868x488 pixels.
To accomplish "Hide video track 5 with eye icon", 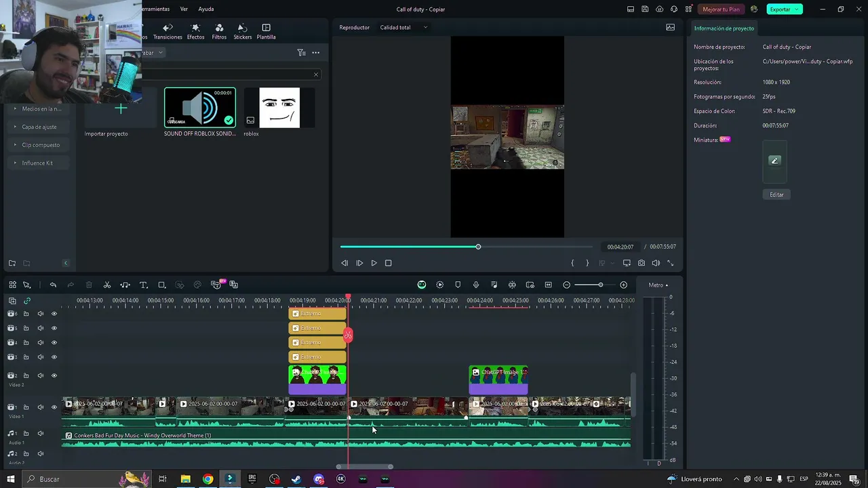I will pyautogui.click(x=54, y=328).
